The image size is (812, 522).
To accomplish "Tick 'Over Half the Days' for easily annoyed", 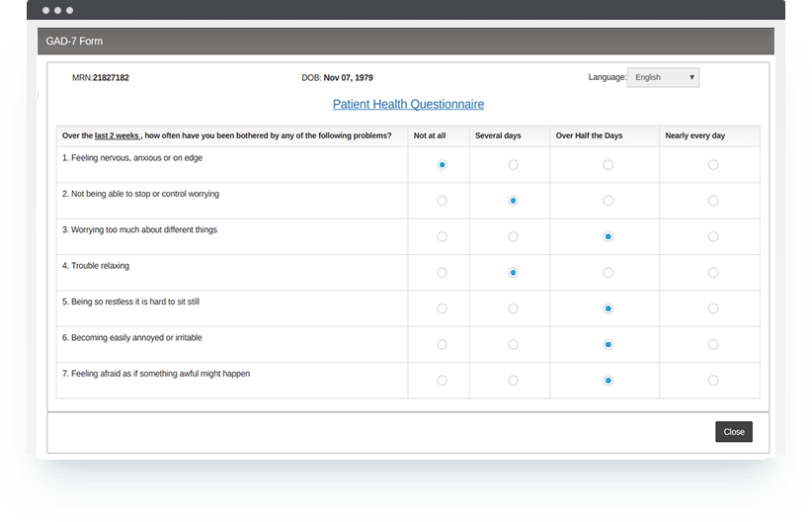I will 608,345.
